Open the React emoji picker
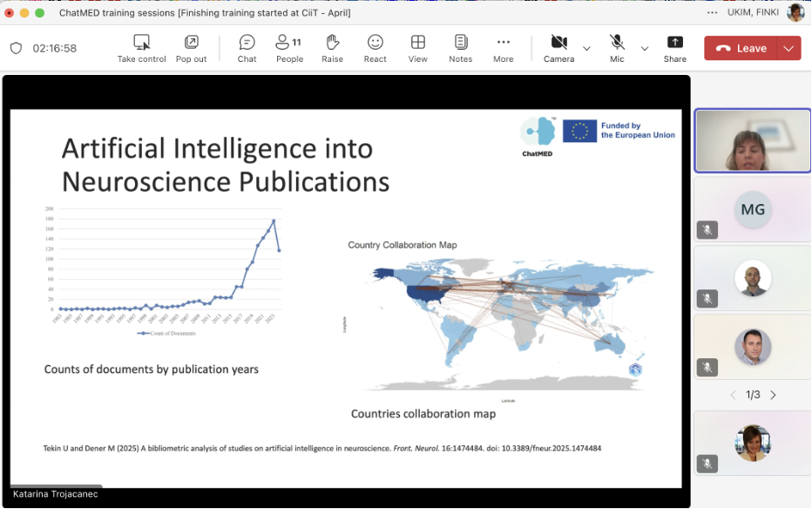This screenshot has width=812, height=509. tap(375, 43)
